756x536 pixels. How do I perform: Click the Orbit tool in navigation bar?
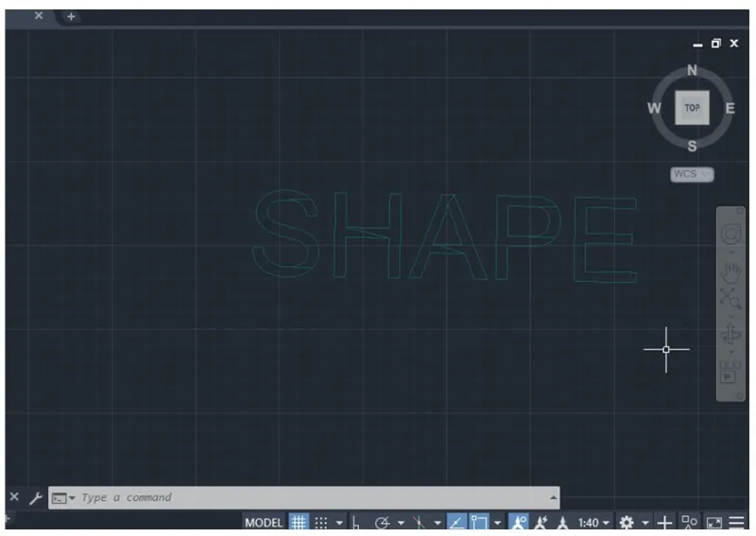[730, 335]
